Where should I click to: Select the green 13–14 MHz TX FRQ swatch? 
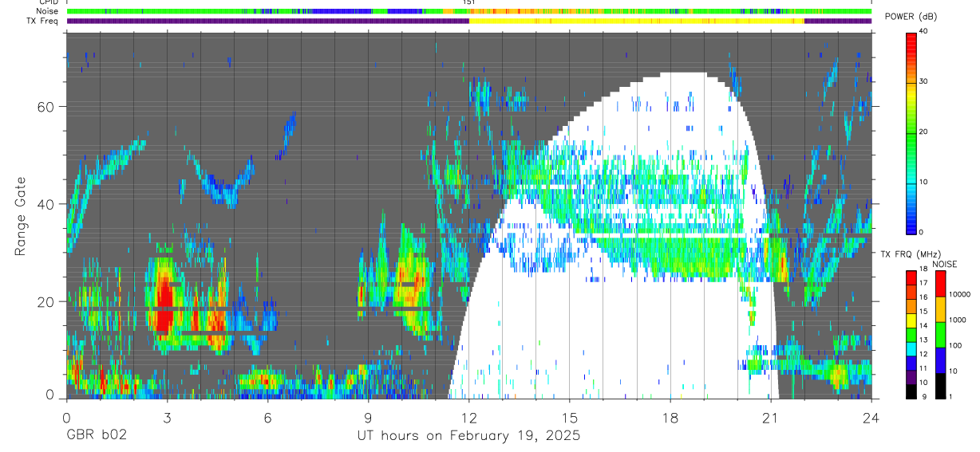coord(911,334)
